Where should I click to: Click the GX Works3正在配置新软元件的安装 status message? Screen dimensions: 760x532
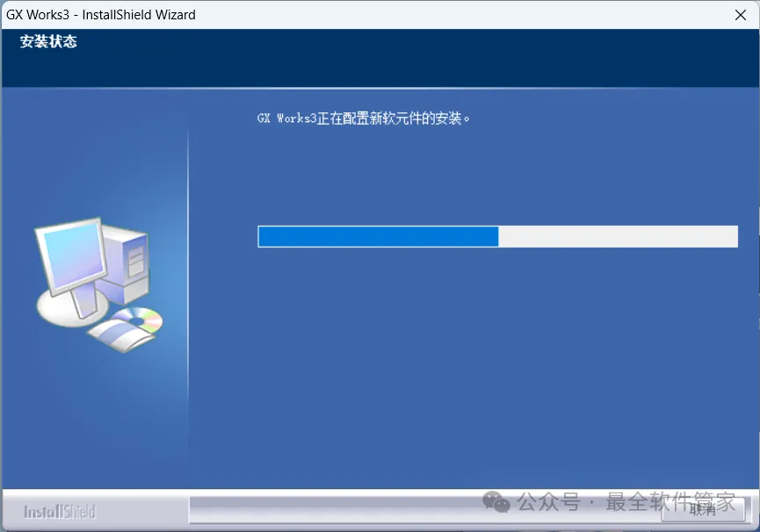[364, 119]
